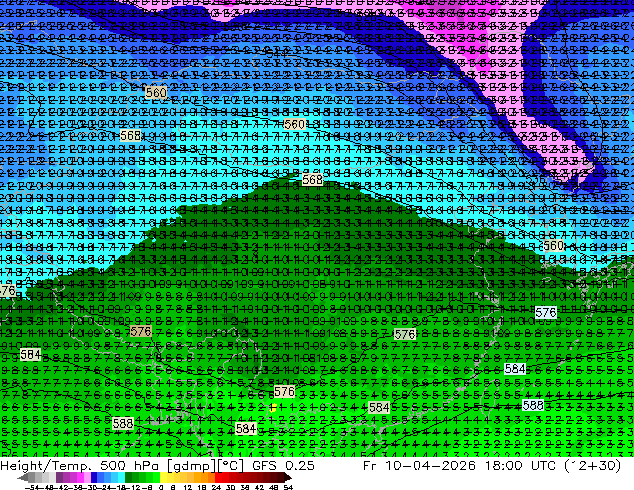Screen dimensions: 634x490
Task: Click the bright red legend swatch
Action: (x=218, y=478)
